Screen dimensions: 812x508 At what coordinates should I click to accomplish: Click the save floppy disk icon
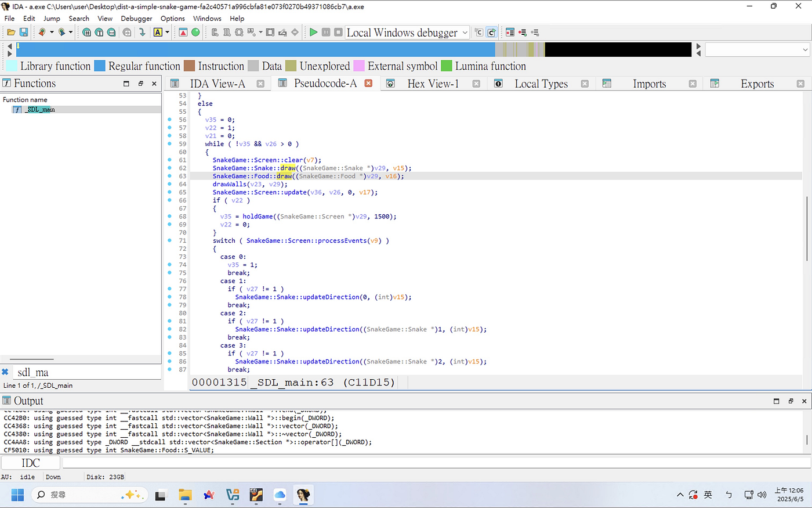click(x=24, y=33)
